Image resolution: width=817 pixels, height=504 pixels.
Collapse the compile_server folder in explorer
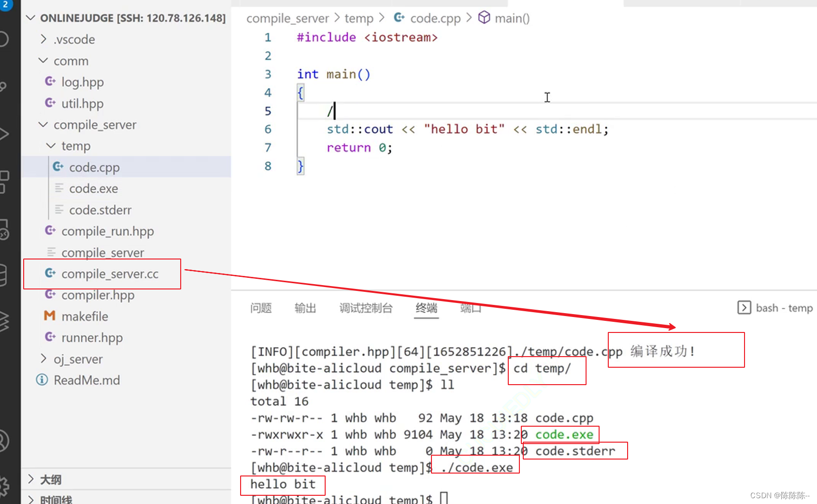point(43,125)
